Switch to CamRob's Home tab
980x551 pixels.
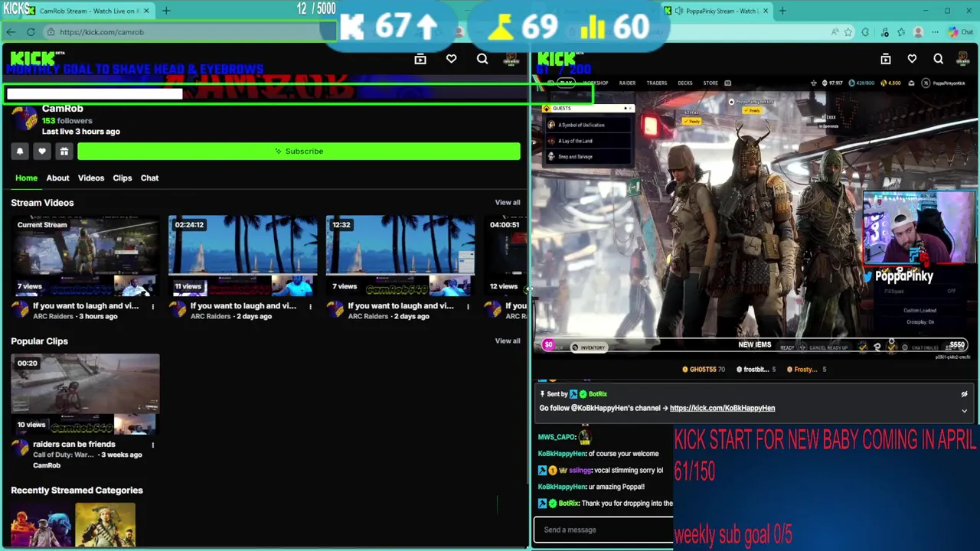point(26,178)
